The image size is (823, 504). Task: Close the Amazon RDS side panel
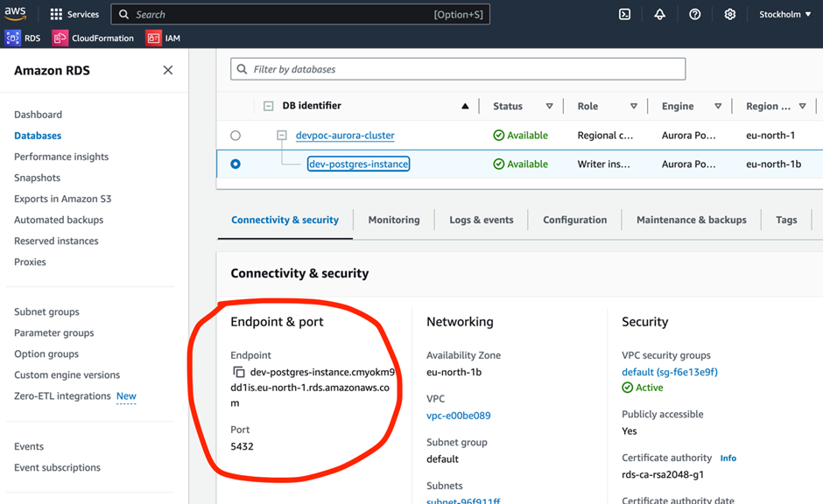click(168, 70)
